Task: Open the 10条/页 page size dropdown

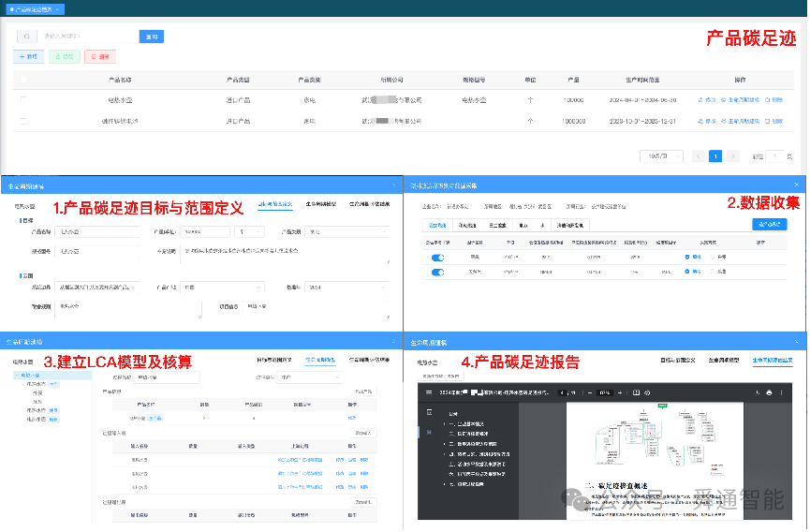Action: pyautogui.click(x=662, y=156)
